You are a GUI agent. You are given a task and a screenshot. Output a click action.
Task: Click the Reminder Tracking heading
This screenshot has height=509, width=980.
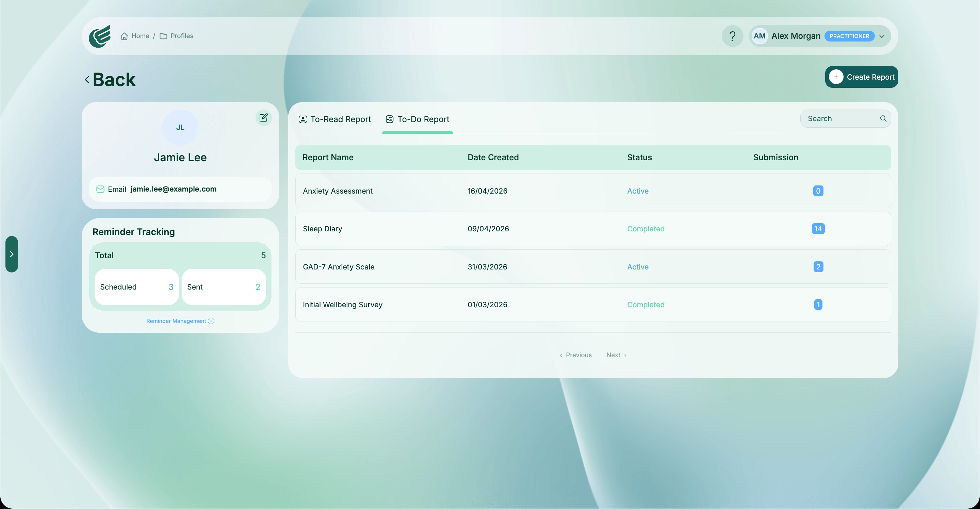(133, 232)
